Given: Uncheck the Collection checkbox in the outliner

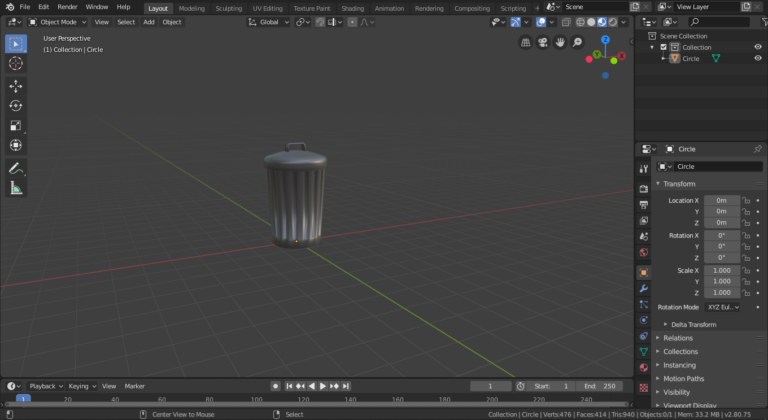Looking at the screenshot, I should pos(664,47).
